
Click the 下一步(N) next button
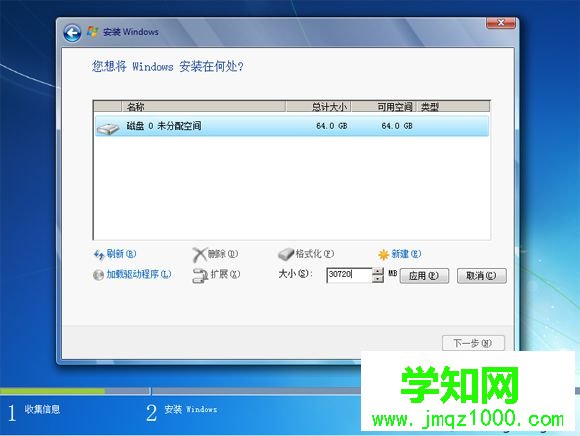[473, 343]
